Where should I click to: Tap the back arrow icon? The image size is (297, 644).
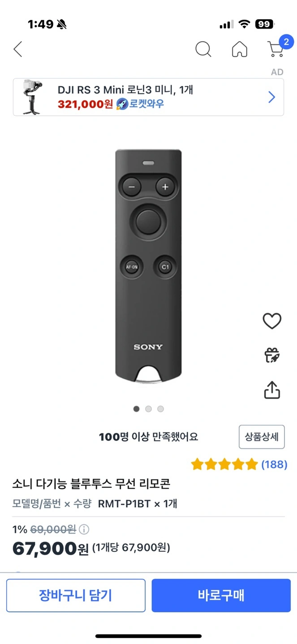click(18, 49)
